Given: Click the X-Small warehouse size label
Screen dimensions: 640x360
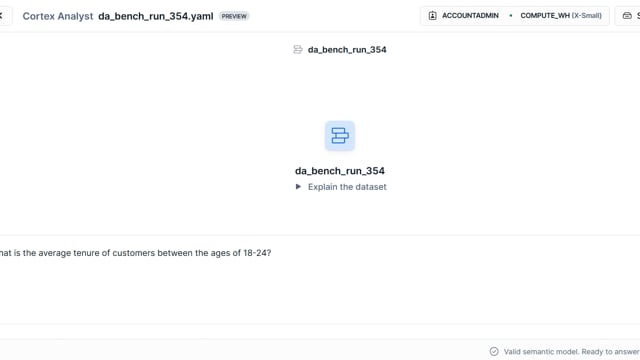Looking at the screenshot, I should pyautogui.click(x=587, y=16).
